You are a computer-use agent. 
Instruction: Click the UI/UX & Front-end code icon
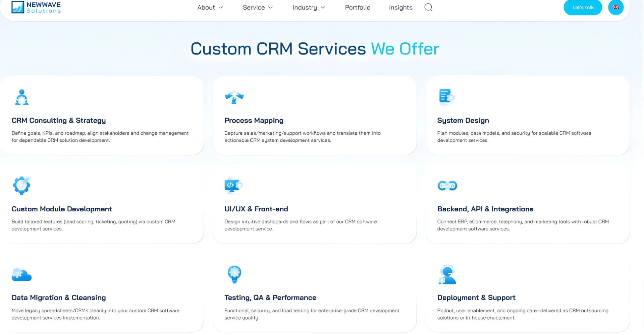pos(233,186)
